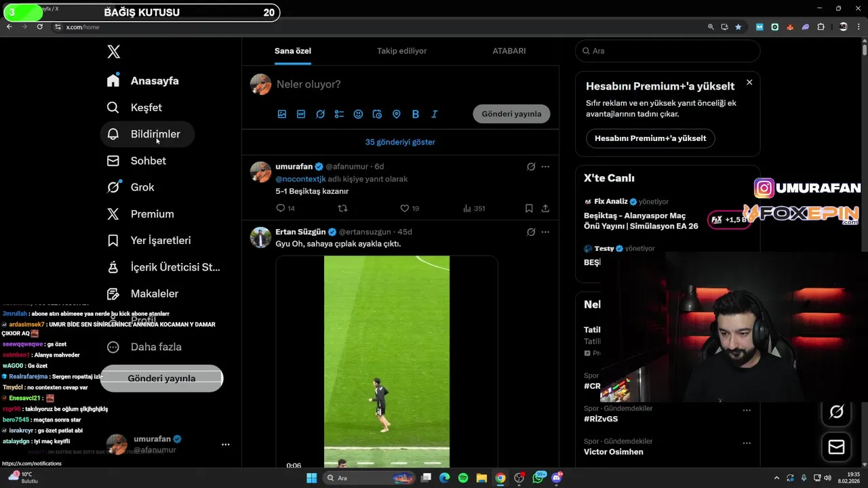This screenshot has height=488, width=868.
Task: Open floating Grok button
Action: (x=836, y=411)
